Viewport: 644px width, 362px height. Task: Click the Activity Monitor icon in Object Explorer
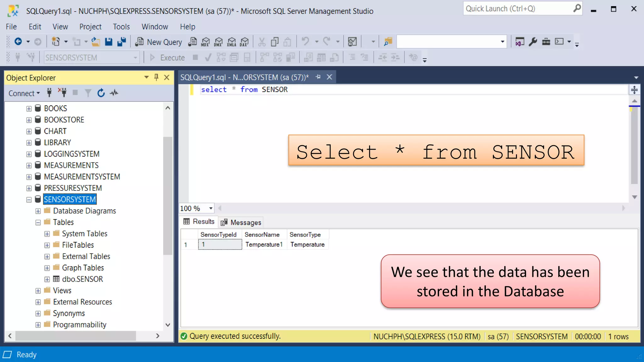coord(114,93)
